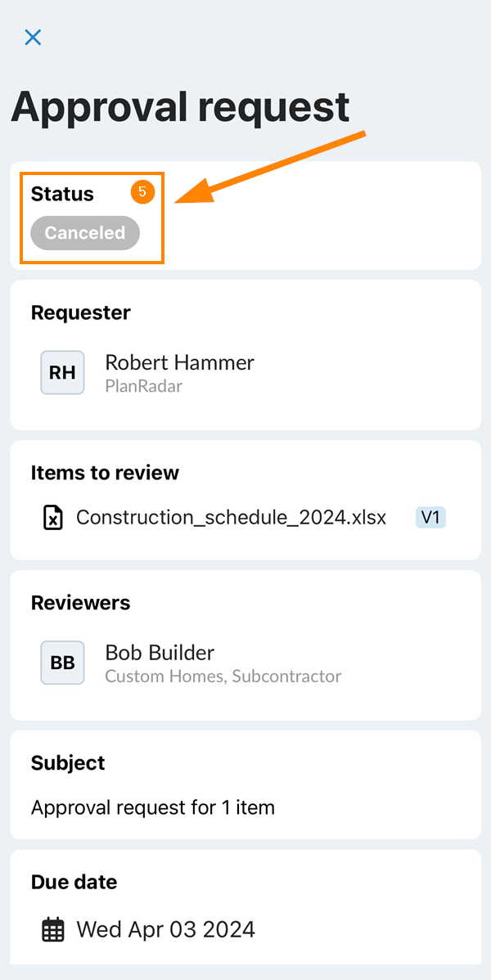Tap the Canceled status badge

(x=85, y=233)
